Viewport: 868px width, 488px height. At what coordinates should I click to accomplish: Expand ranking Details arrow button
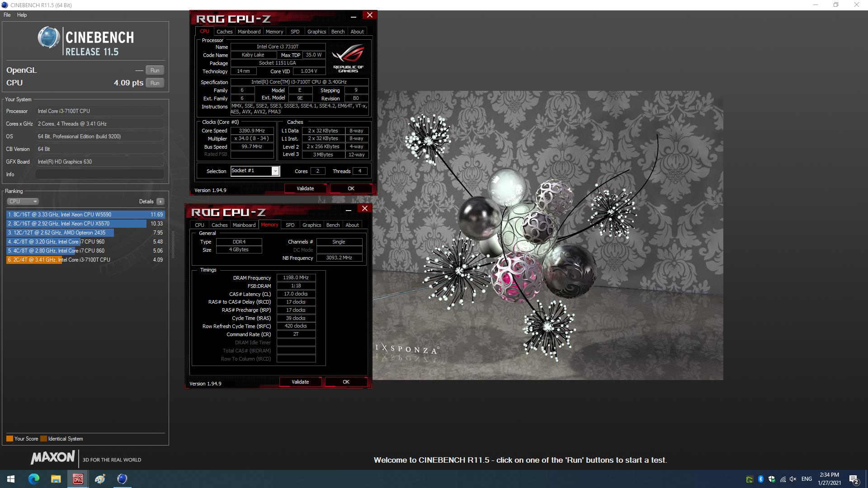[160, 202]
